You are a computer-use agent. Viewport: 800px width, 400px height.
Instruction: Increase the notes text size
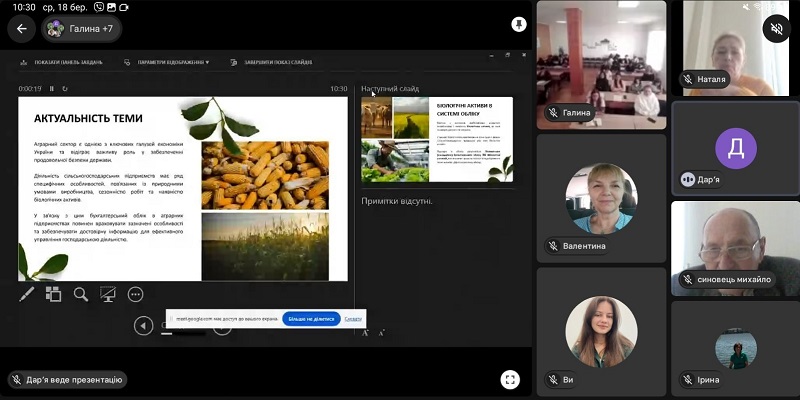click(365, 331)
